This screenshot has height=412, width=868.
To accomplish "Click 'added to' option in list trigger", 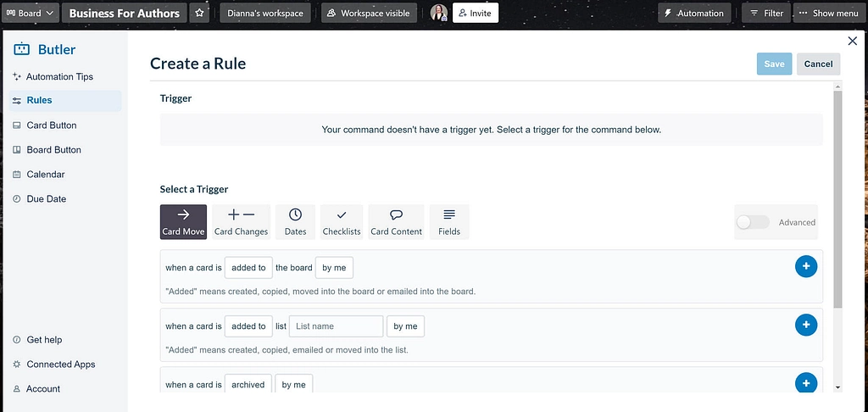I will (x=248, y=326).
